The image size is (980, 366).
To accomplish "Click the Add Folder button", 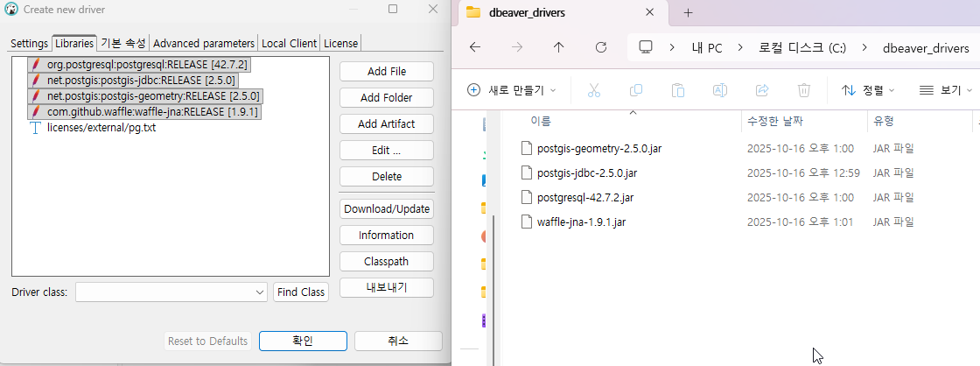I will tap(386, 97).
